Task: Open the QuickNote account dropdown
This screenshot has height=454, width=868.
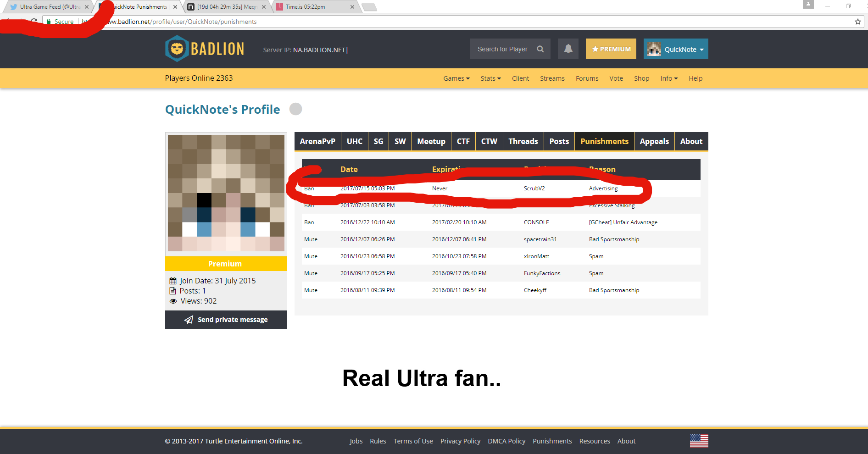Action: tap(676, 49)
